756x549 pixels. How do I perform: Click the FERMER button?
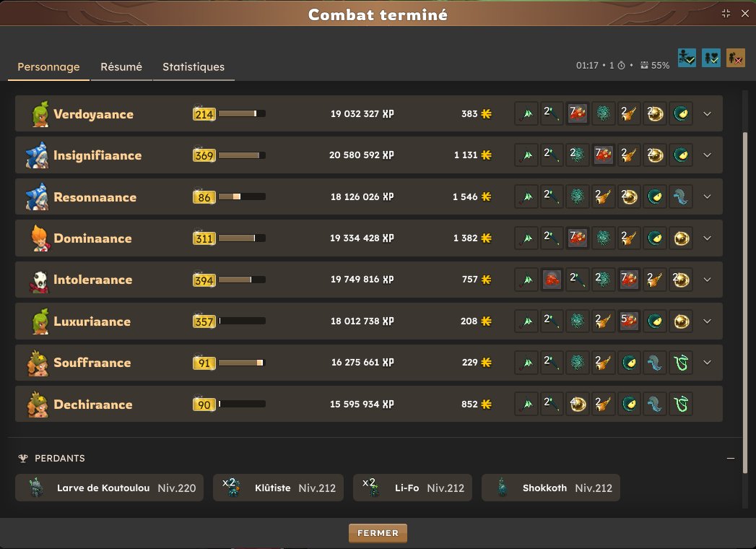(378, 533)
